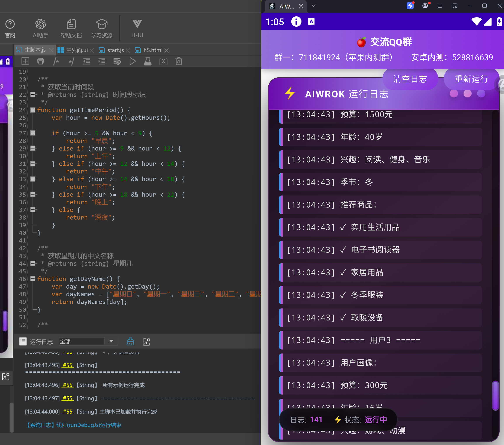Screen dimensions: 504x445
Task: Open the #55 link at 13:04:44.000
Action: (68, 412)
